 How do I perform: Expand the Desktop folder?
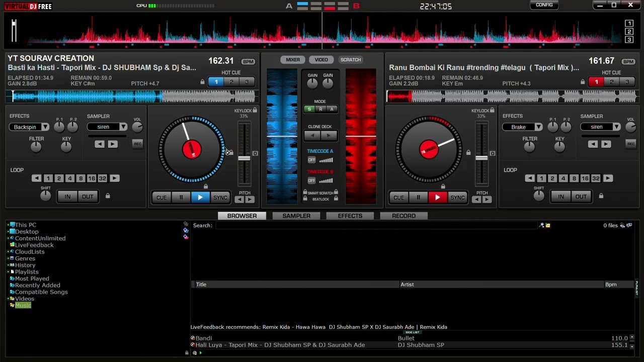[8, 232]
